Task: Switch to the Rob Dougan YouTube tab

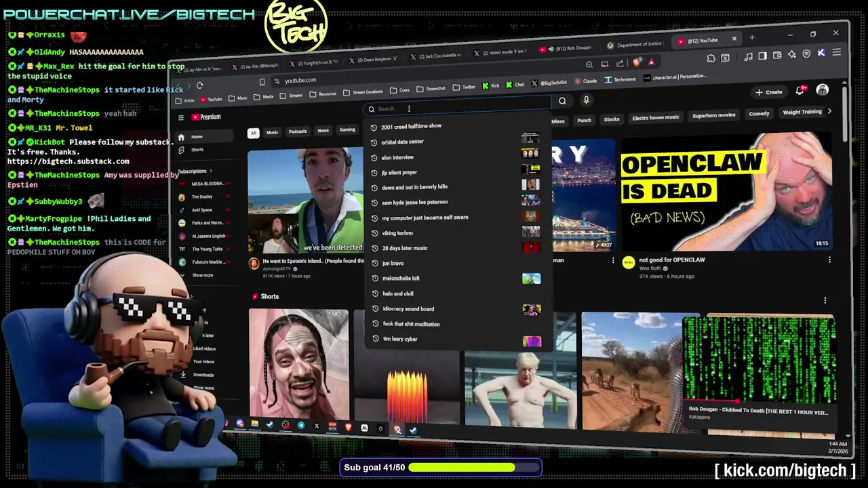Action: pos(568,49)
